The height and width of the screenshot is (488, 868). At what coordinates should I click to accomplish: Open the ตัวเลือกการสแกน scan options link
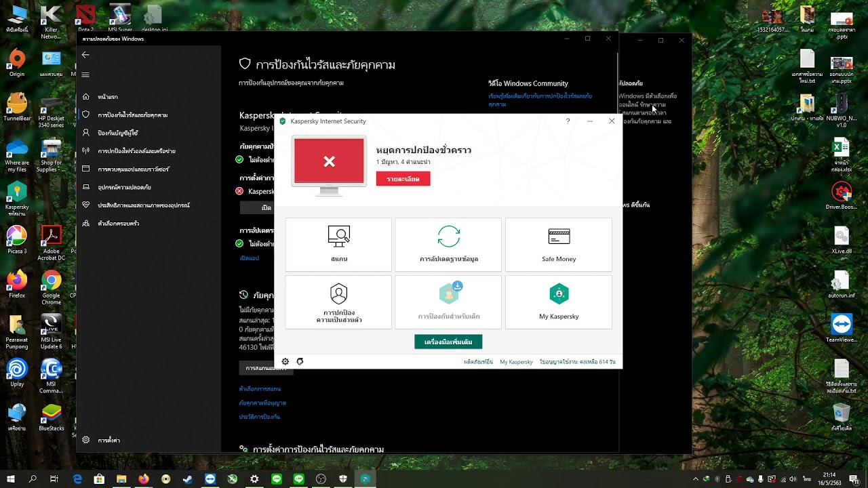pos(260,389)
